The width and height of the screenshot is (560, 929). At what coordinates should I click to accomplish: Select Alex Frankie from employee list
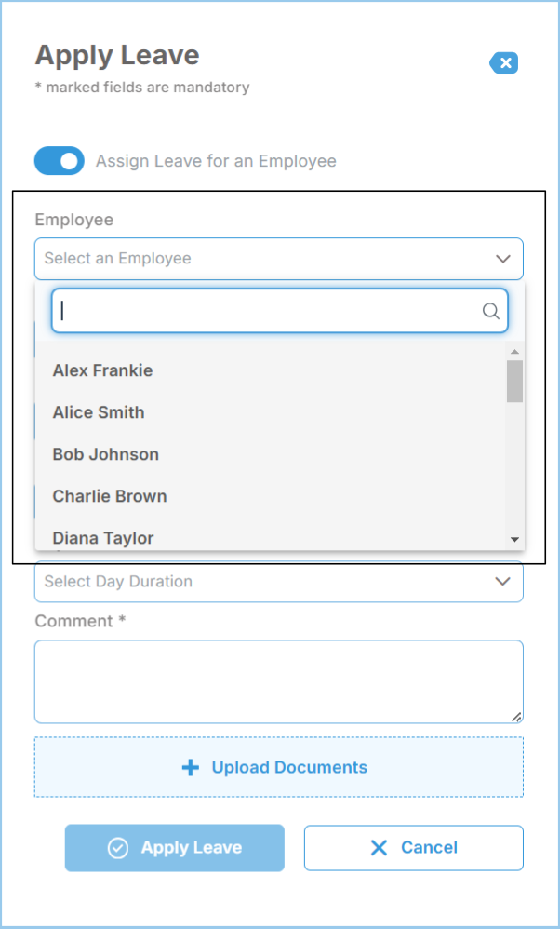point(102,370)
